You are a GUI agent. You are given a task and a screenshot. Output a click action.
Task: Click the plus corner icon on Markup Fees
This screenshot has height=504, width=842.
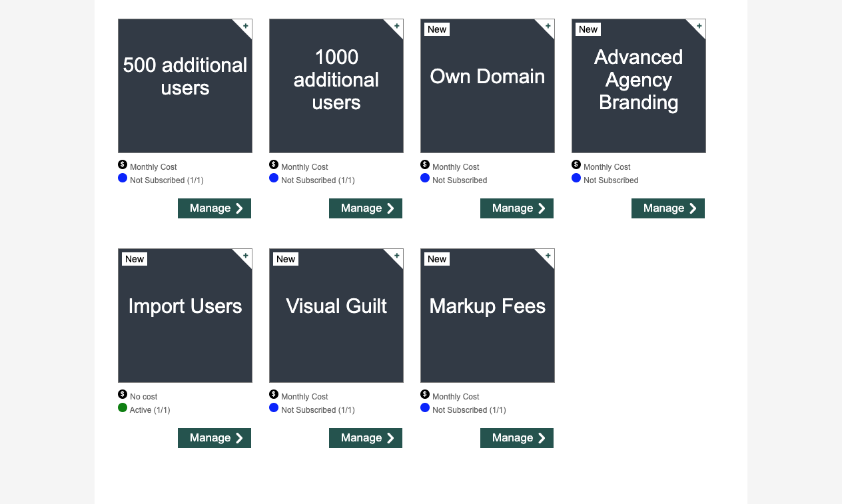coord(548,256)
